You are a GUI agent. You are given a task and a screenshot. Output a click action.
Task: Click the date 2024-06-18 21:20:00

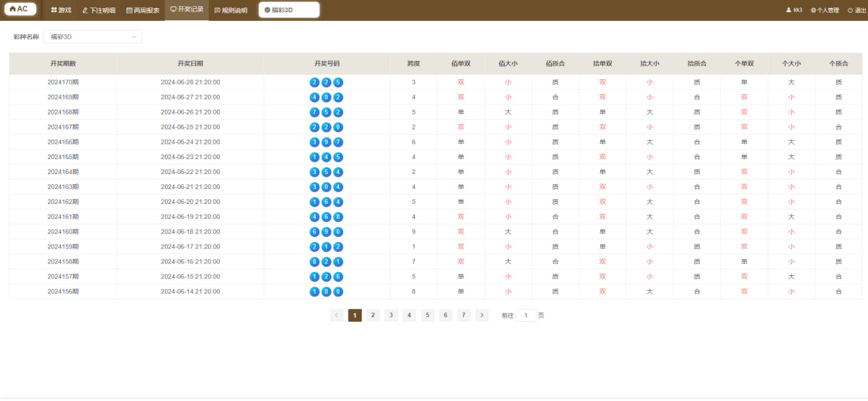tap(191, 231)
